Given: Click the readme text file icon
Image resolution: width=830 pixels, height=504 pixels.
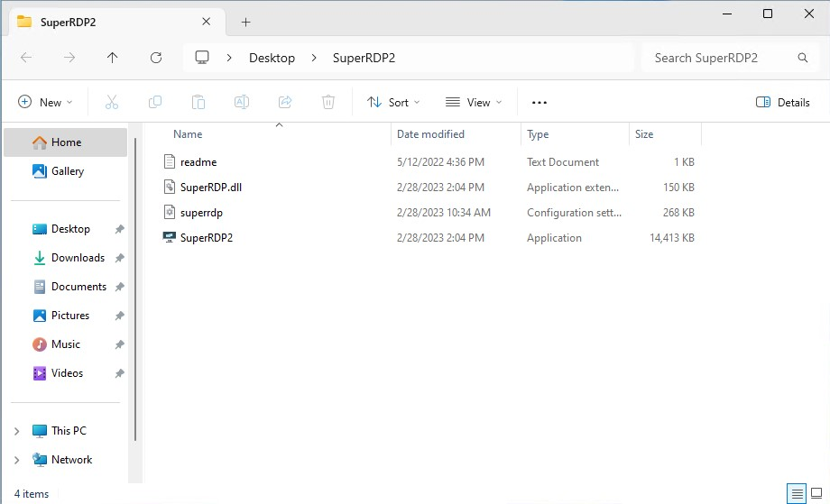Looking at the screenshot, I should pyautogui.click(x=169, y=161).
